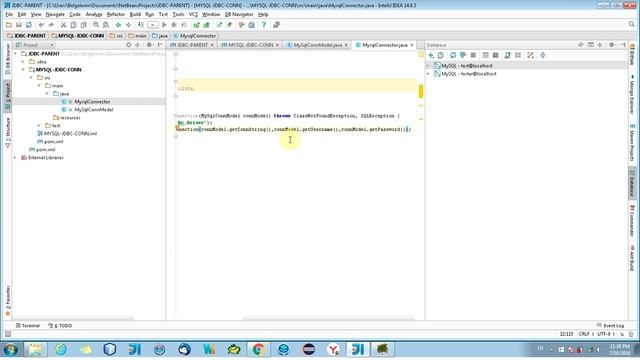The height and width of the screenshot is (360, 640).
Task: Hide the Database tool window
Action: pos(623,45)
